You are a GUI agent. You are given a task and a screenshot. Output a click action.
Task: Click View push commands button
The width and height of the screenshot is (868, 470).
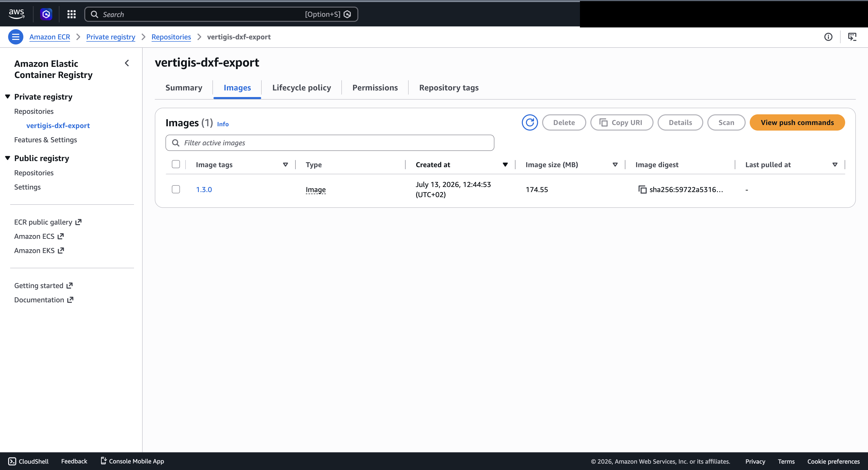[797, 122]
